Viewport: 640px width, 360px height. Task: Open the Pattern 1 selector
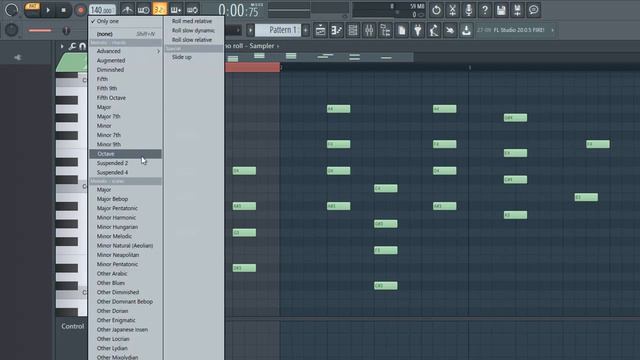[278, 30]
